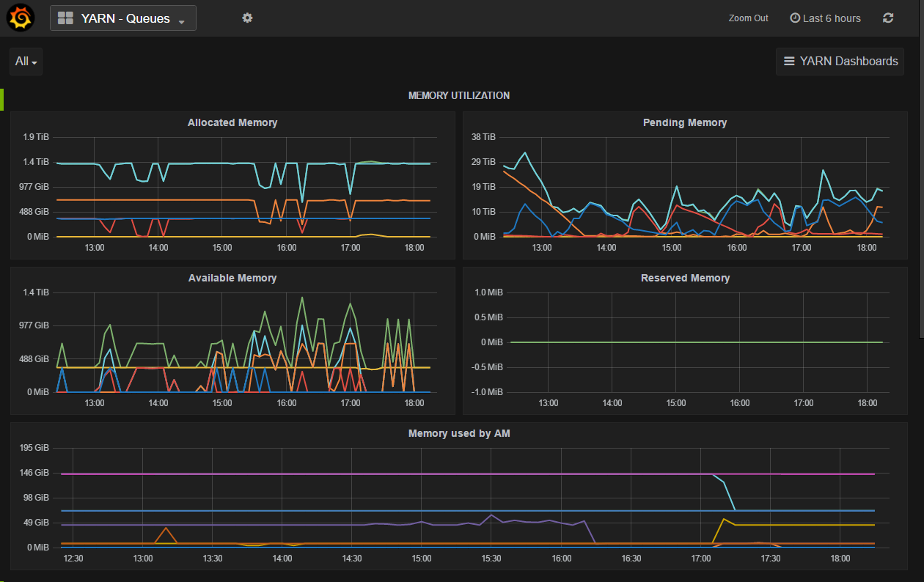Collapse the MEMORY UTILIZATION row
Viewport: 924px width, 582px height.
pyautogui.click(x=459, y=95)
